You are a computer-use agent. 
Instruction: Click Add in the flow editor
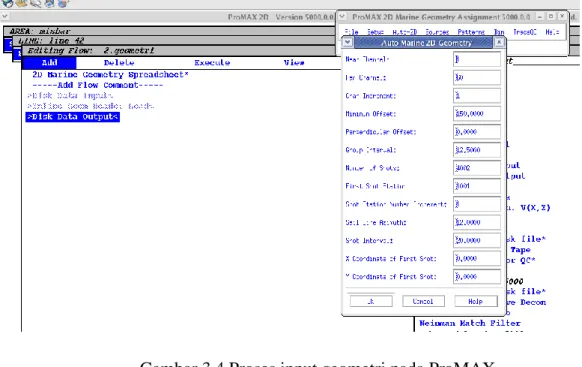[49, 63]
